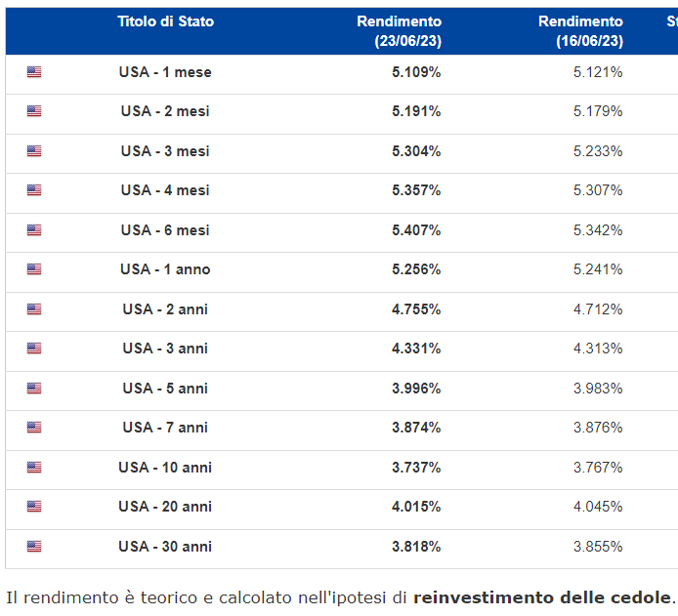
Task: Click the US flag icon beside USA - 1 anno
Action: click(34, 269)
